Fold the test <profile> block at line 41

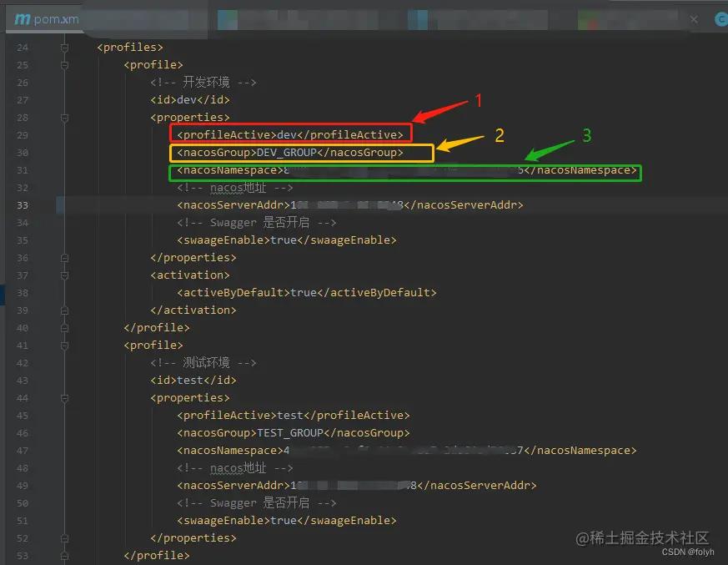coord(64,346)
